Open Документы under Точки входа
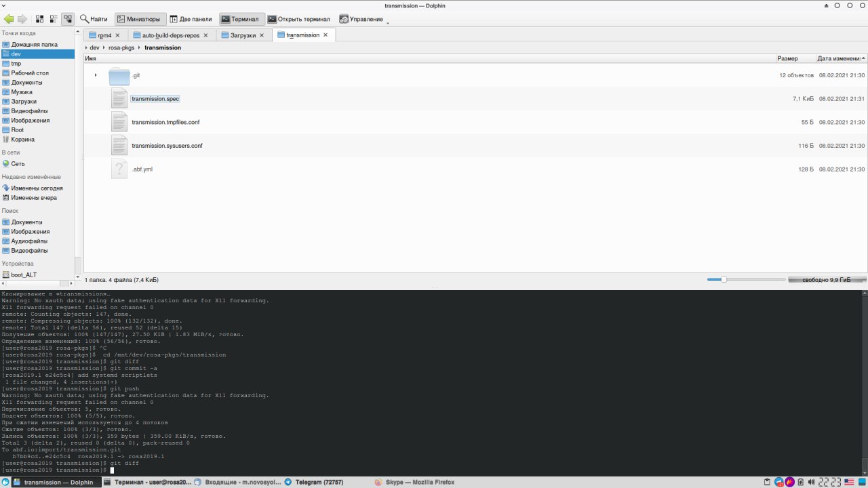Screen dimensions: 868x488 coord(37,82)
